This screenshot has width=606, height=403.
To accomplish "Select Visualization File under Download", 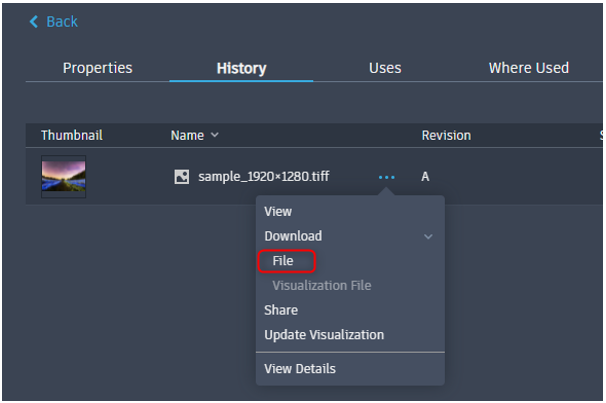I will coord(322,286).
